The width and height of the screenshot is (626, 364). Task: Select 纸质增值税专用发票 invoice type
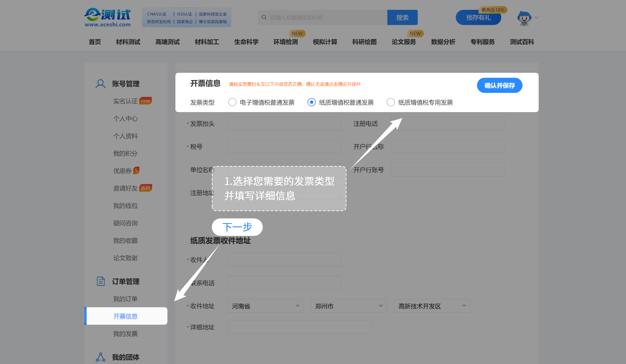click(391, 102)
